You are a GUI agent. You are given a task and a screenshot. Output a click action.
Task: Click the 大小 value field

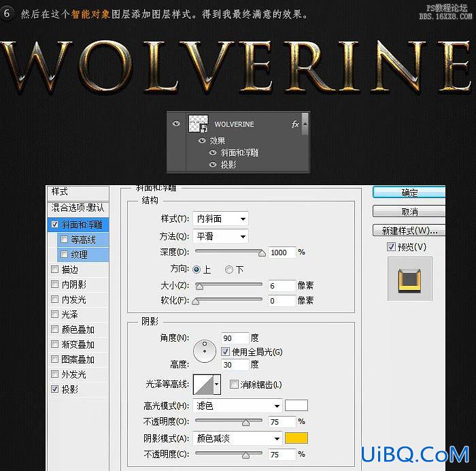click(282, 286)
